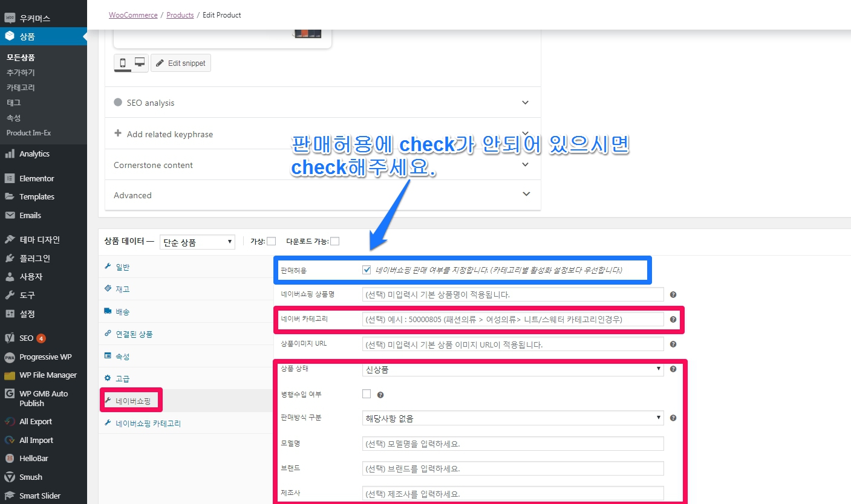
Task: Check the 병행수입 여부 checkbox
Action: pos(367,394)
